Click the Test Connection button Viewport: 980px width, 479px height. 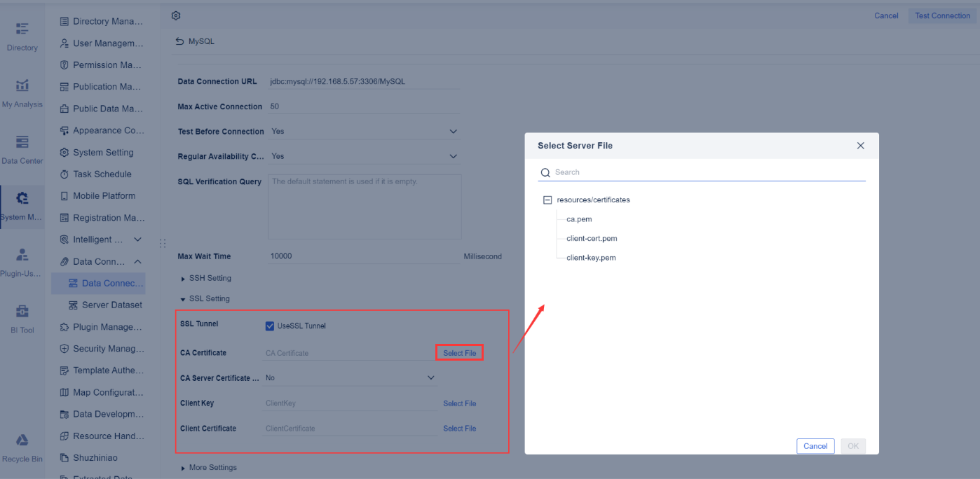(942, 15)
